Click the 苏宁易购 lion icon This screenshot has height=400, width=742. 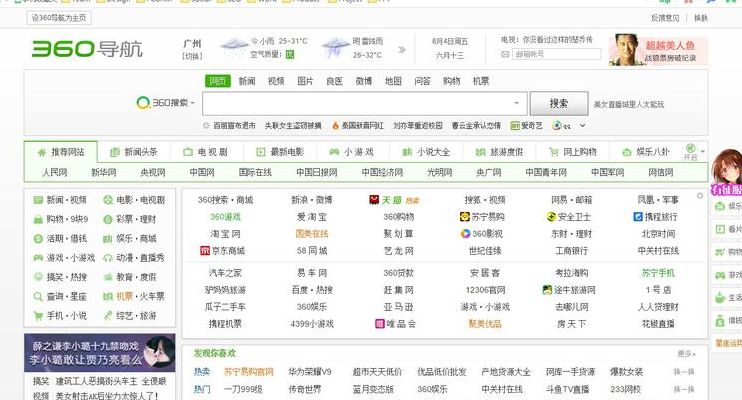[x=465, y=217]
